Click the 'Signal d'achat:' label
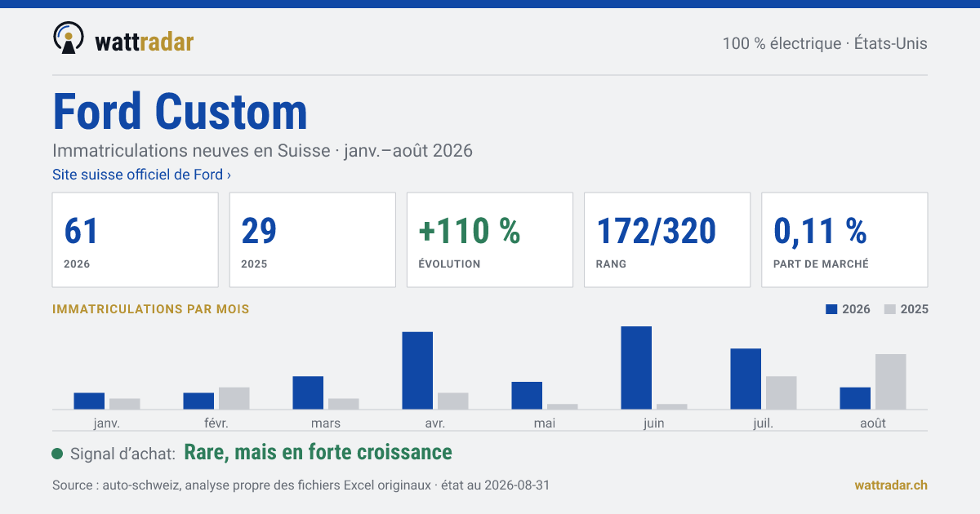 (123, 454)
